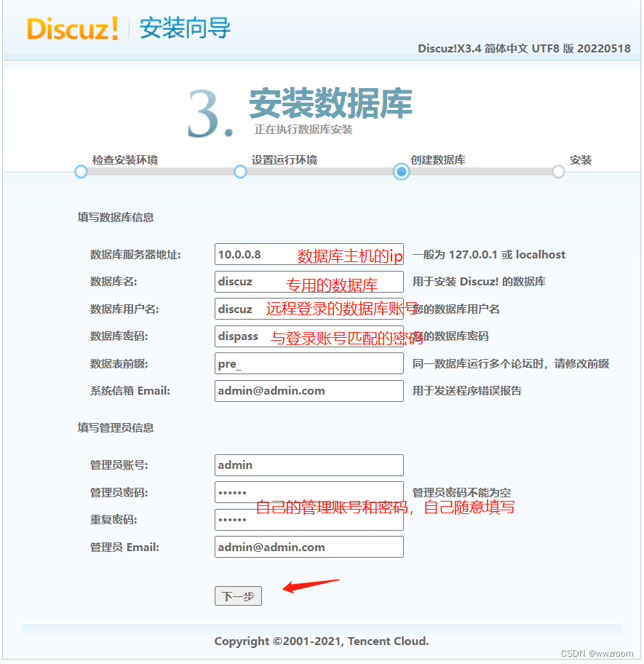Image resolution: width=644 pixels, height=664 pixels.
Task: Edit the 数据表前缀 table prefix field
Action: click(x=309, y=363)
